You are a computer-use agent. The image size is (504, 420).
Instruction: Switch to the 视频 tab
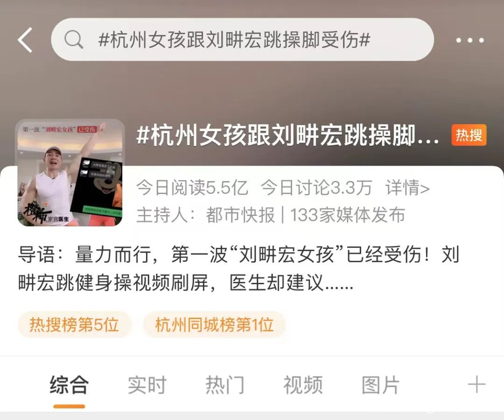(x=303, y=385)
